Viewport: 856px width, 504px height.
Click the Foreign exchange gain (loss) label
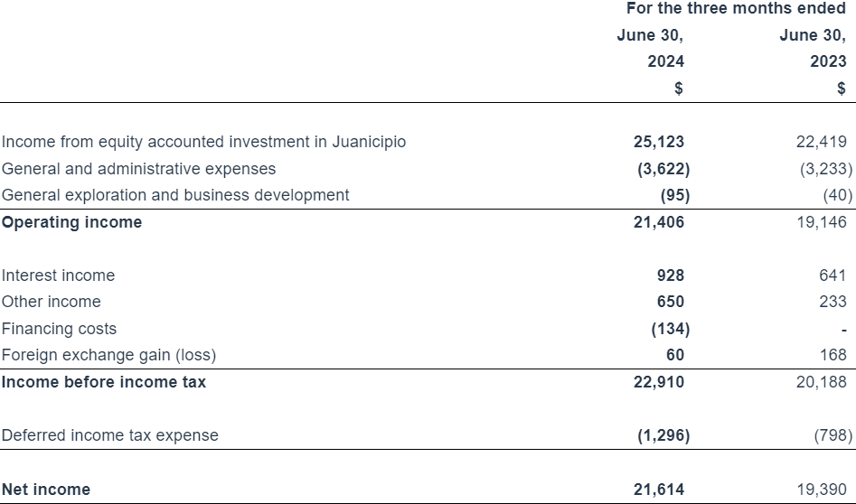[x=108, y=355]
